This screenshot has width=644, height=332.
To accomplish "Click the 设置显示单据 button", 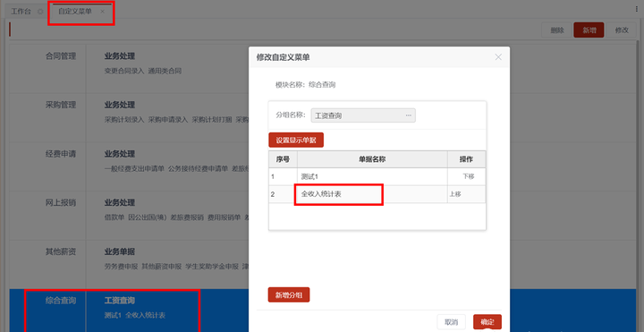I will tap(296, 140).
